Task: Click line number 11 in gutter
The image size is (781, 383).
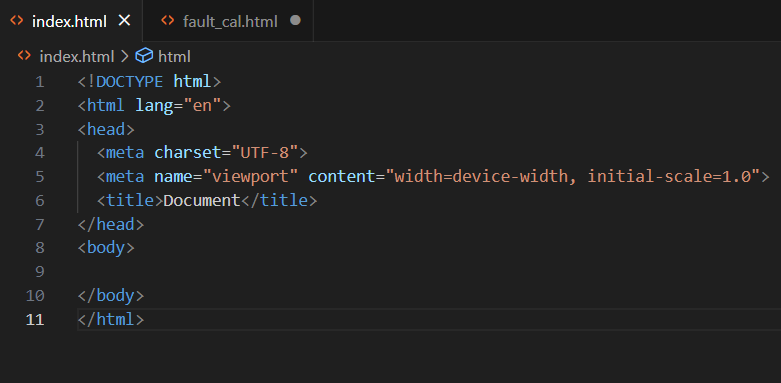Action: [35, 319]
